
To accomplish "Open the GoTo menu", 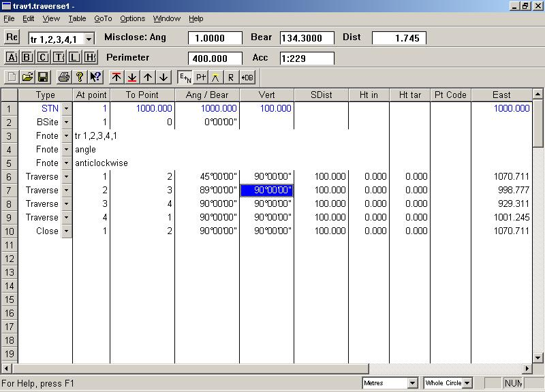I will [x=103, y=18].
